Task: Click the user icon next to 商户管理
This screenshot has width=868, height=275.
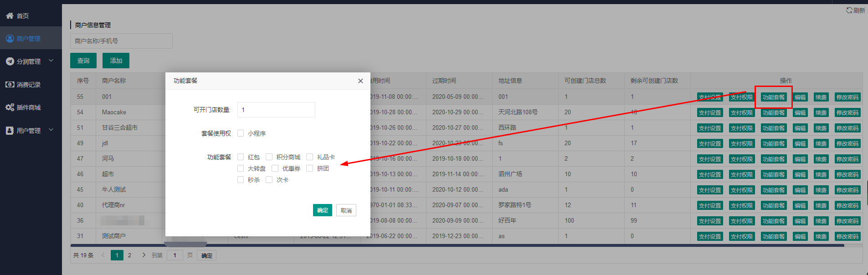Action: (10, 39)
